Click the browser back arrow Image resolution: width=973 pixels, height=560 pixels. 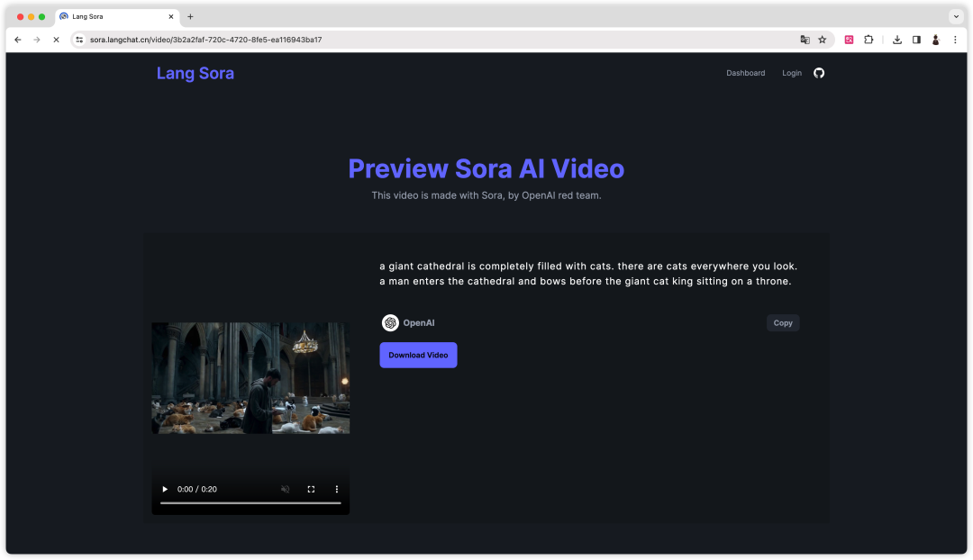coord(18,40)
